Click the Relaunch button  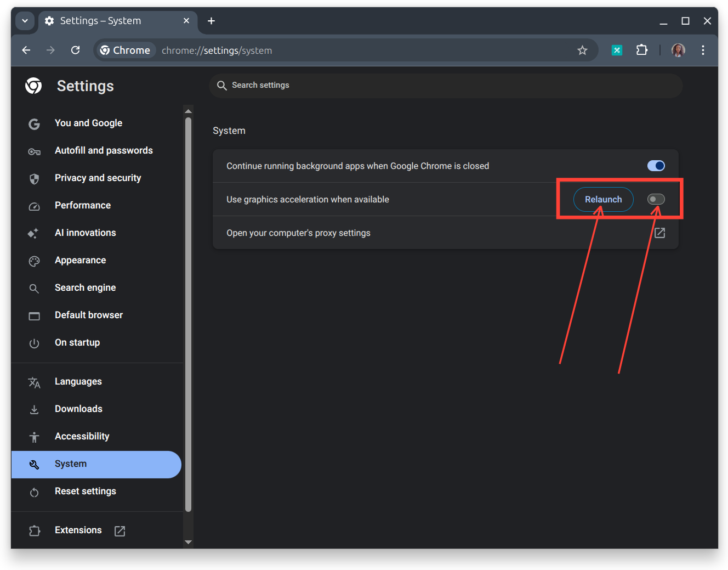pyautogui.click(x=602, y=199)
